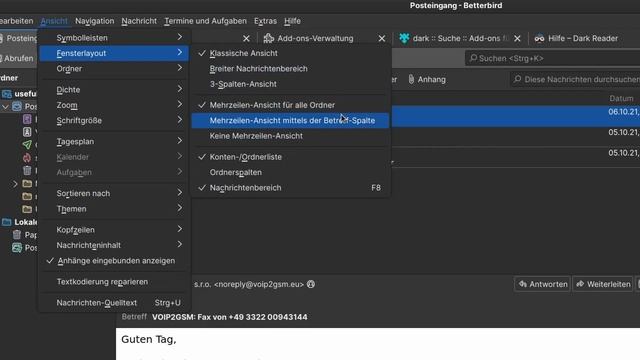Click the green sent paper-plane folder icon
This screenshot has height=360, width=640.
coord(27,144)
